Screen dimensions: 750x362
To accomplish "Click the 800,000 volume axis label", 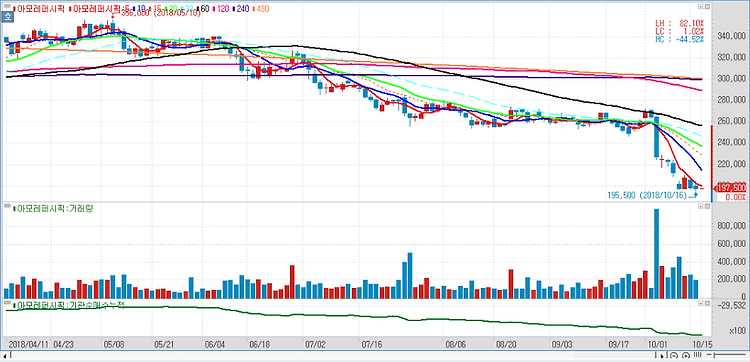I will tap(732, 226).
